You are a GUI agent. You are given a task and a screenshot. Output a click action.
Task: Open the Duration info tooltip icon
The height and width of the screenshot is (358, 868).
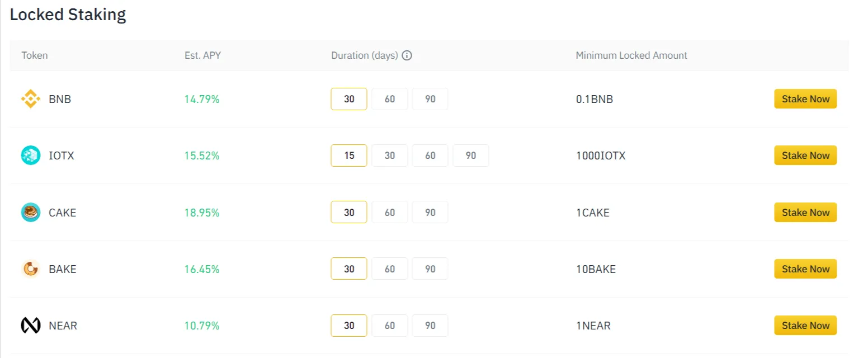(x=407, y=55)
